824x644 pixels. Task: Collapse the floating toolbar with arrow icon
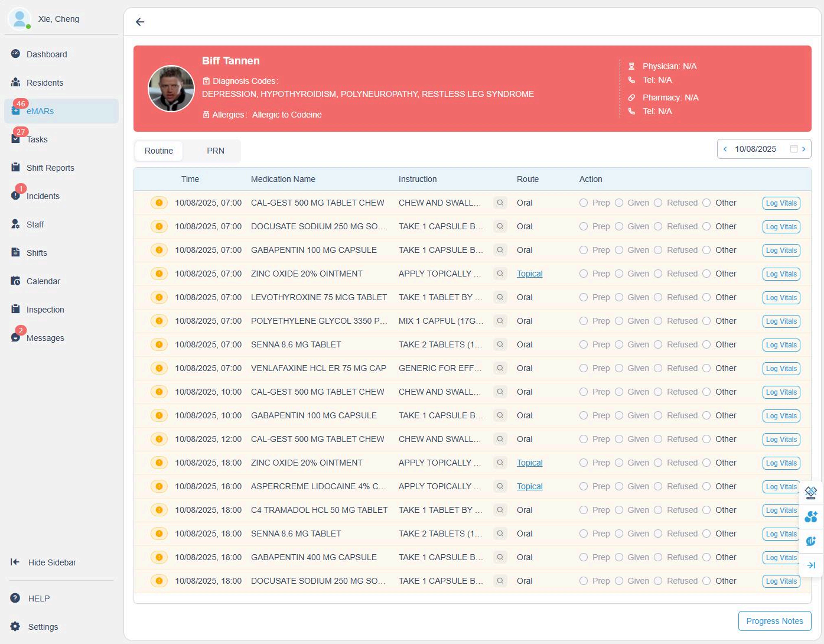811,565
